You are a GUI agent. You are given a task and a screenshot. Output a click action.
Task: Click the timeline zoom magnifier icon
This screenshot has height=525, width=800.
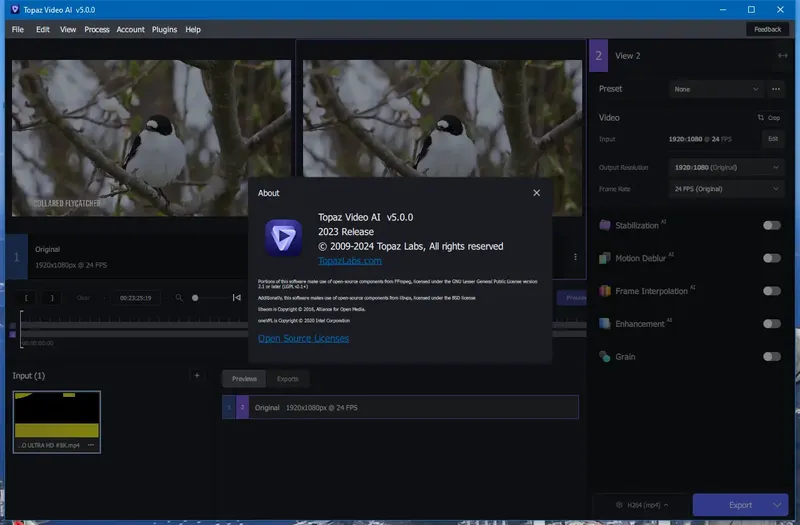179,297
